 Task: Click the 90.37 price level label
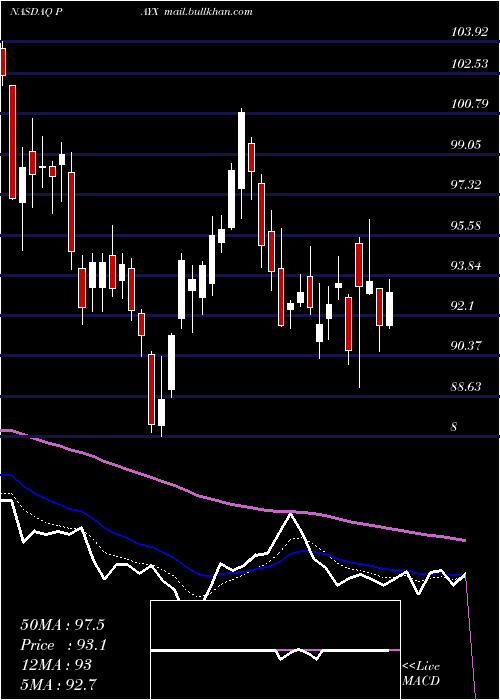[x=466, y=346]
